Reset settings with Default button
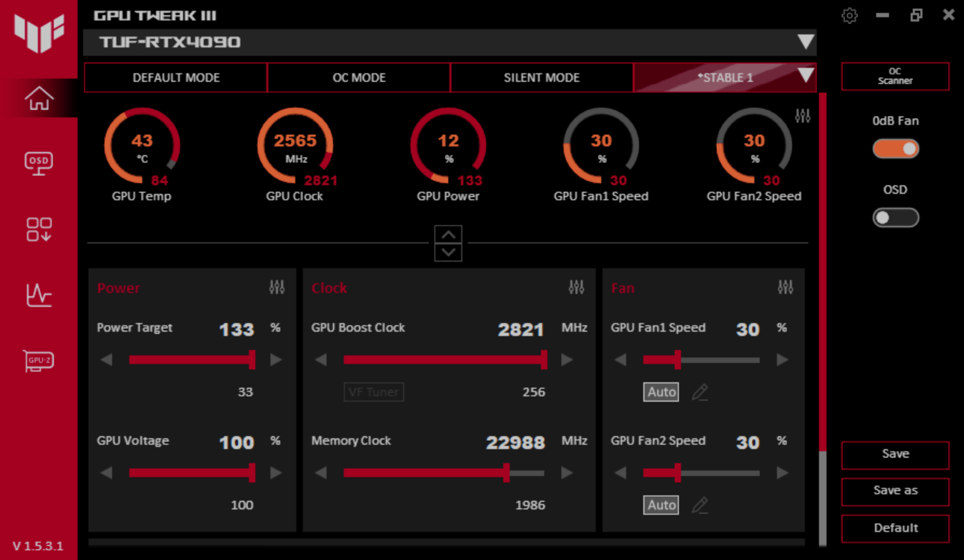 pyautogui.click(x=895, y=529)
